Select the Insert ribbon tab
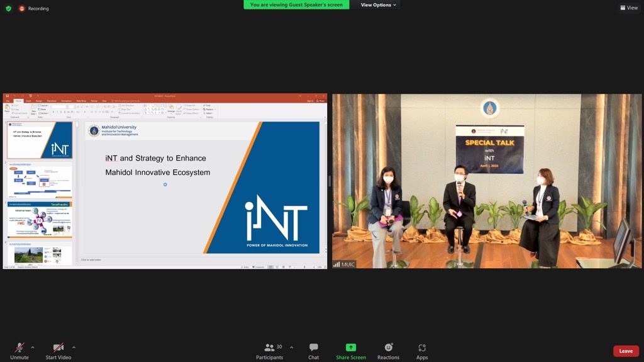The image size is (644, 362). [29, 101]
